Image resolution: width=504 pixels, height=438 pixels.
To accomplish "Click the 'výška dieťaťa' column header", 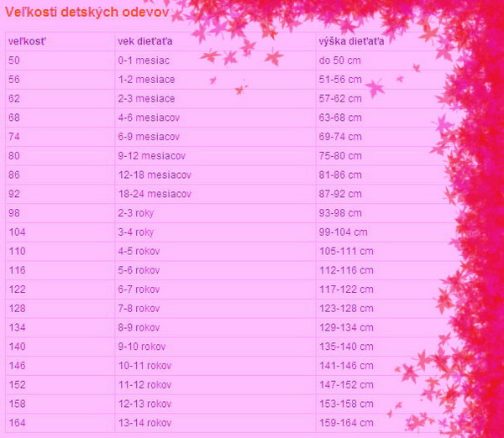I will coord(351,42).
